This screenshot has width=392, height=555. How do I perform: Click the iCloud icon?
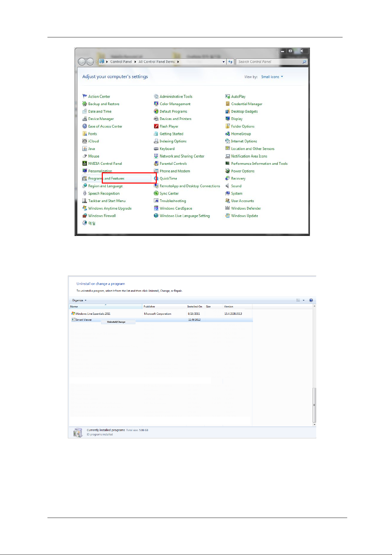click(x=85, y=141)
